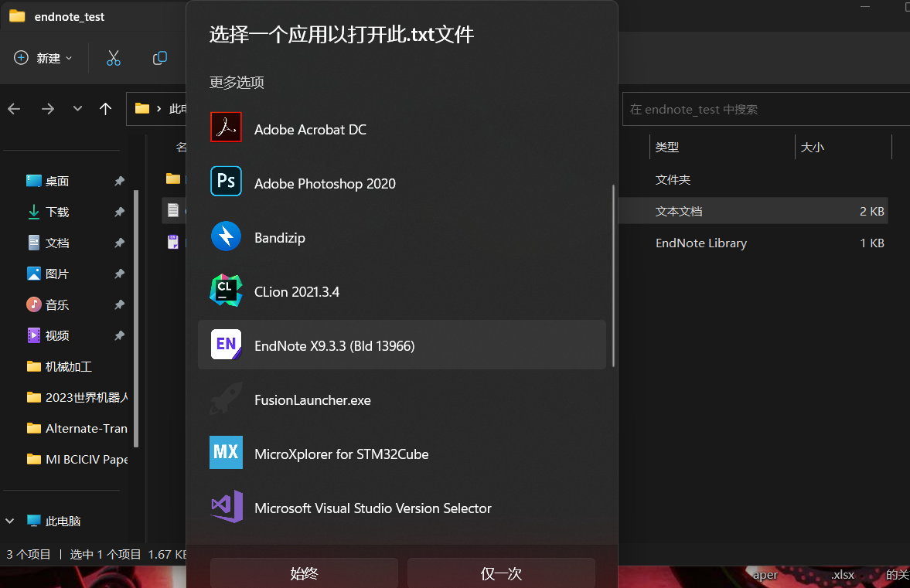Click the Cut scissors icon in Explorer toolbar
The width and height of the screenshot is (910, 588).
[114, 58]
